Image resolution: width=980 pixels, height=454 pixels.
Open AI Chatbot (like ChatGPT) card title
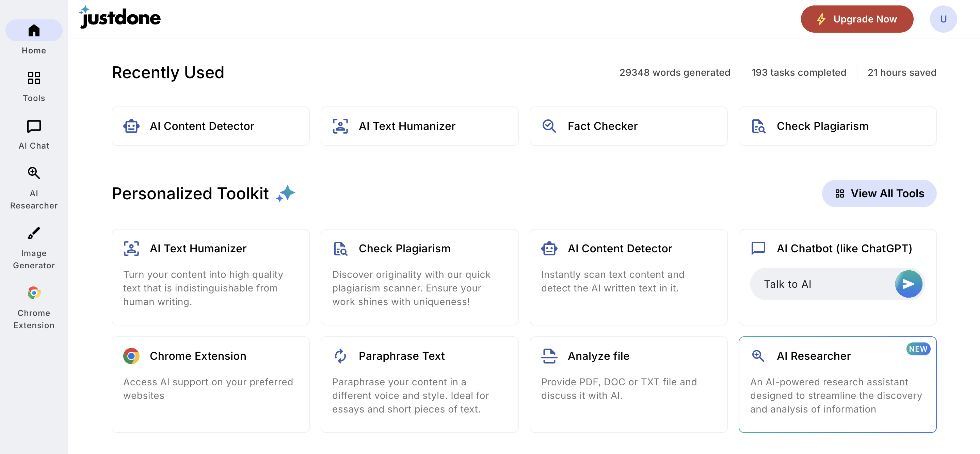[844, 249]
